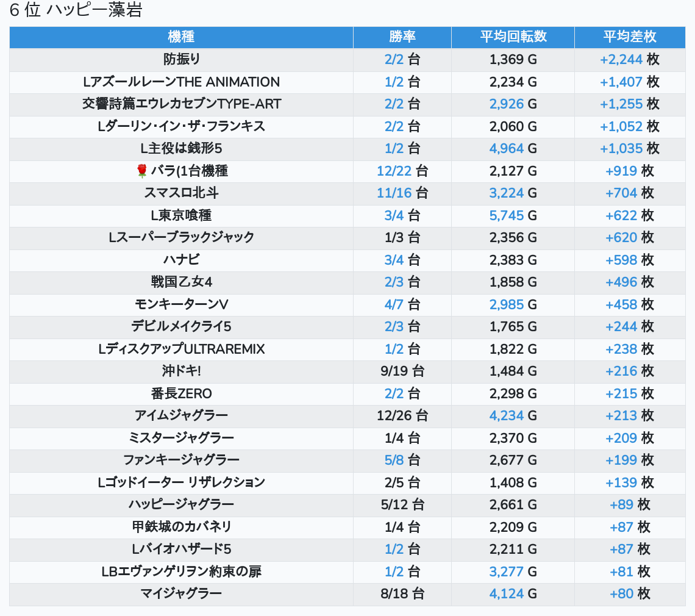Select the 2,926 spin count for エウレカセブン
This screenshot has height=616, width=695.
(x=506, y=104)
